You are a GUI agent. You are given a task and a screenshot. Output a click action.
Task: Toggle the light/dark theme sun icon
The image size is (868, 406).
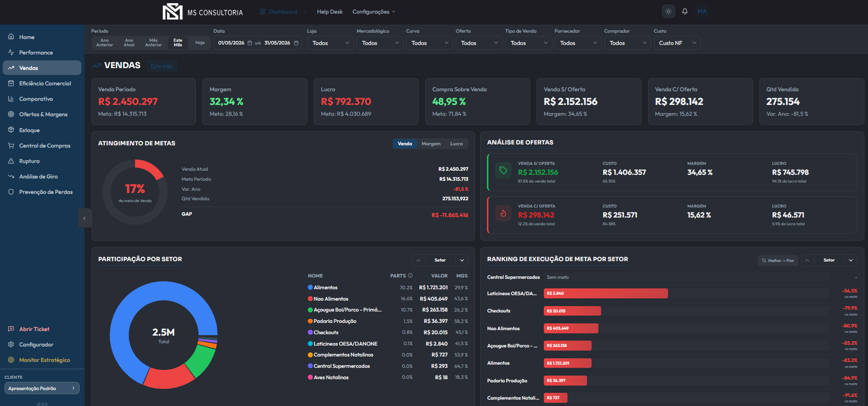tap(668, 11)
